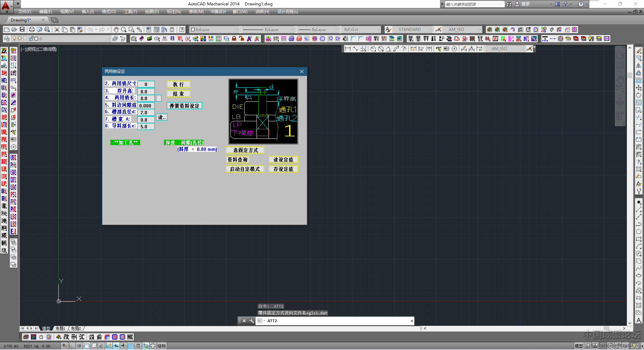The image size is (644, 350).
Task: Click the Save icon in the toolbar
Action: pos(22,30)
